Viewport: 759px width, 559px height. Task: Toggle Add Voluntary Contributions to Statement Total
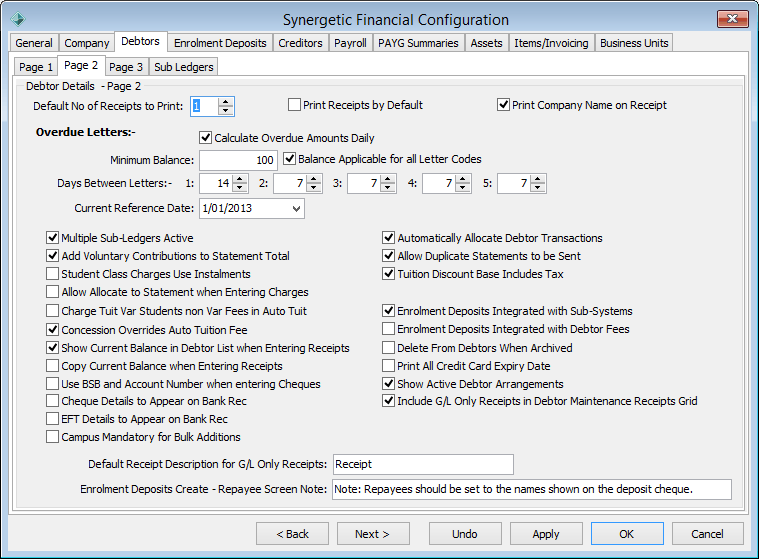click(x=52, y=256)
